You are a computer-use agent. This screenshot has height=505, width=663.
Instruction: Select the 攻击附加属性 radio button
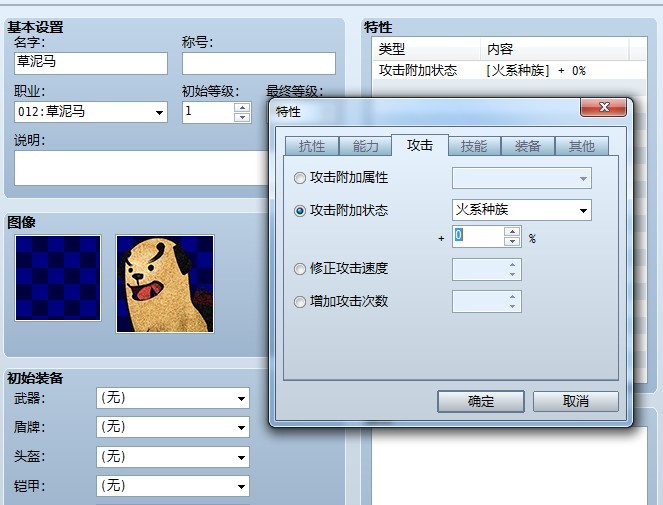click(x=299, y=178)
